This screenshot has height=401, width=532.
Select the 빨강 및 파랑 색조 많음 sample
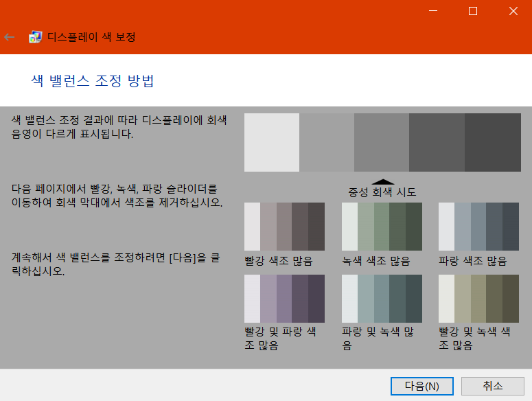[284, 299]
